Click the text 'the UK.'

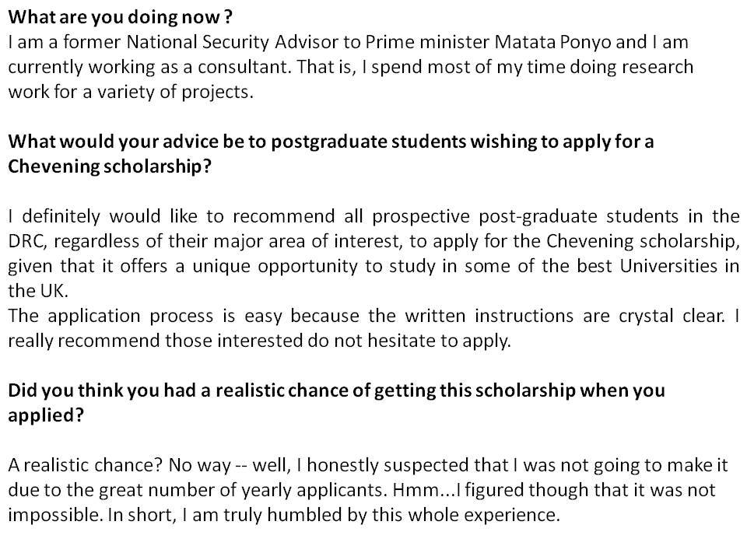coord(38,291)
